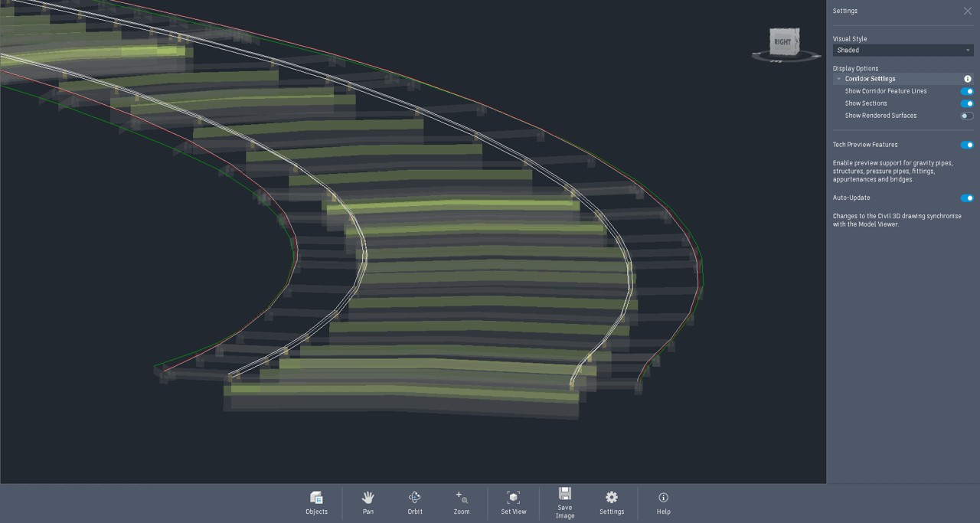The image size is (980, 523).
Task: Close the Settings panel
Action: [968, 11]
